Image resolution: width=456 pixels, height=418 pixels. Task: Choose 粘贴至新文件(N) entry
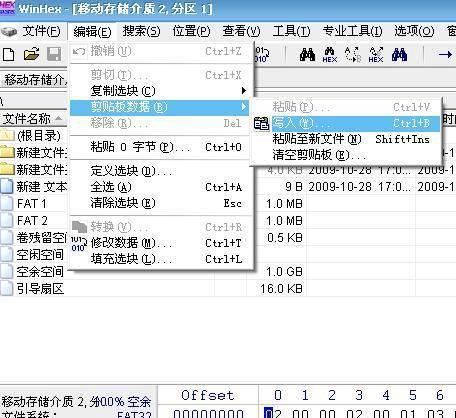point(346,139)
